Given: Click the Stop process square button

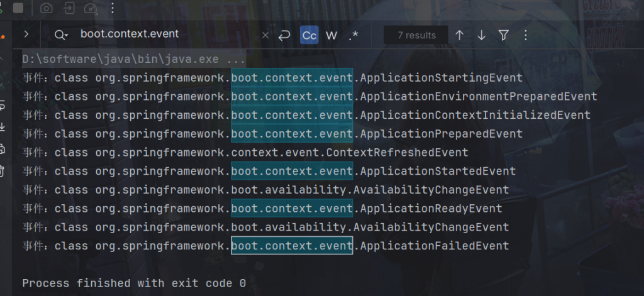Looking at the screenshot, I should (x=18, y=9).
